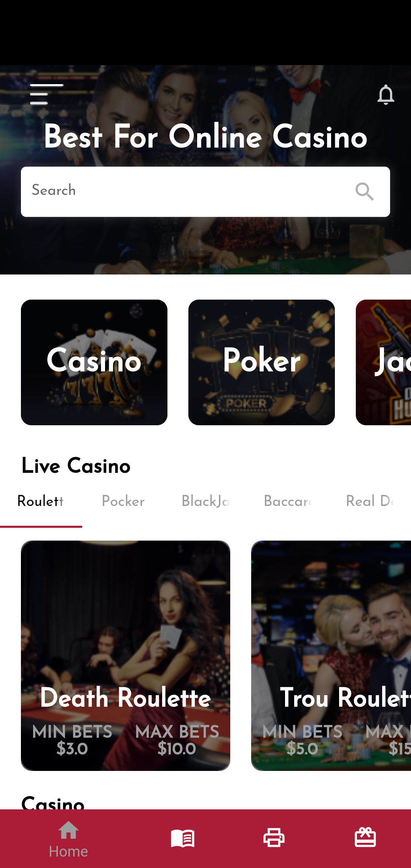
Task: Click the Live Casino heading
Action: coord(76,466)
